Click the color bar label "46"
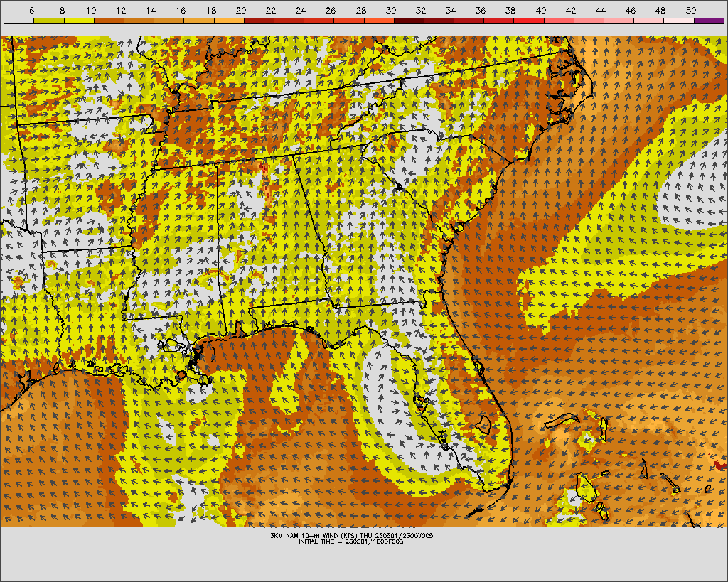Viewport: 728px width, 582px height. (631, 10)
